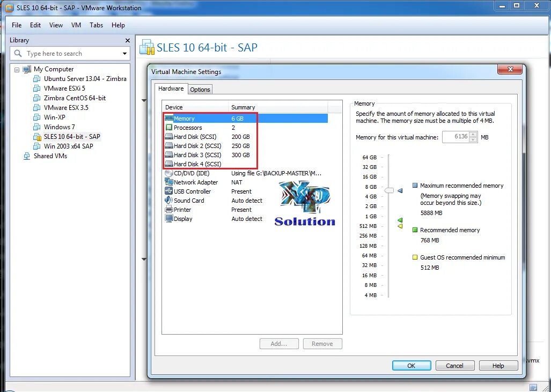
Task: Click the Printer device icon
Action: [x=169, y=209]
